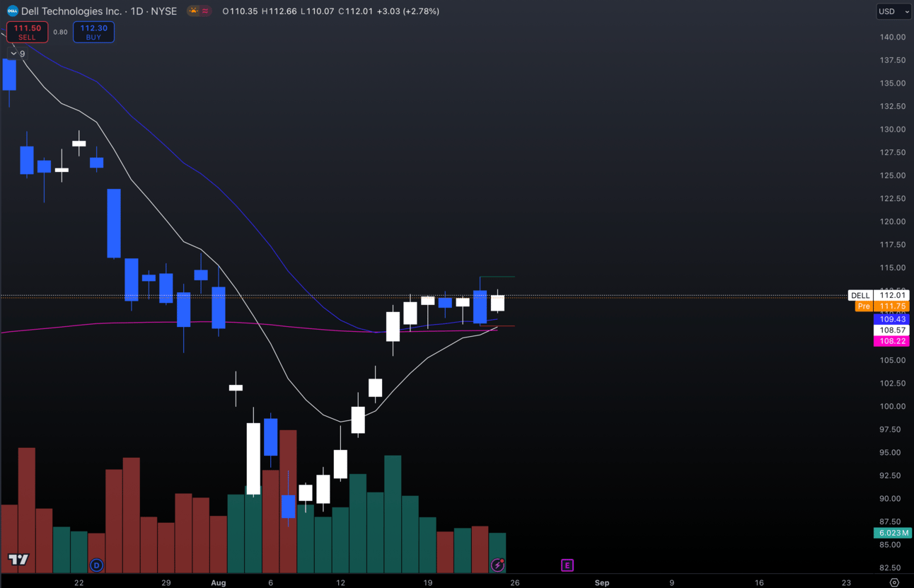Click the 0.80 spread value
Viewport: 914px width, 588px height.
point(60,32)
